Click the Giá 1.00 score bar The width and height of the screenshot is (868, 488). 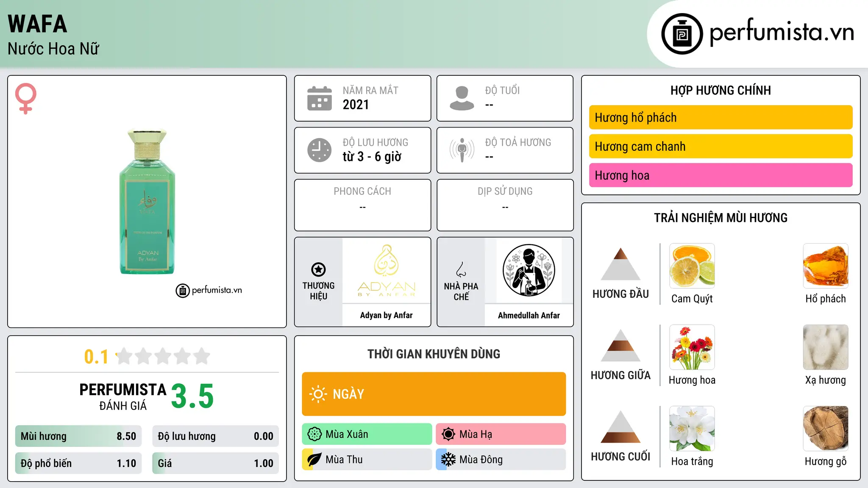[215, 463]
